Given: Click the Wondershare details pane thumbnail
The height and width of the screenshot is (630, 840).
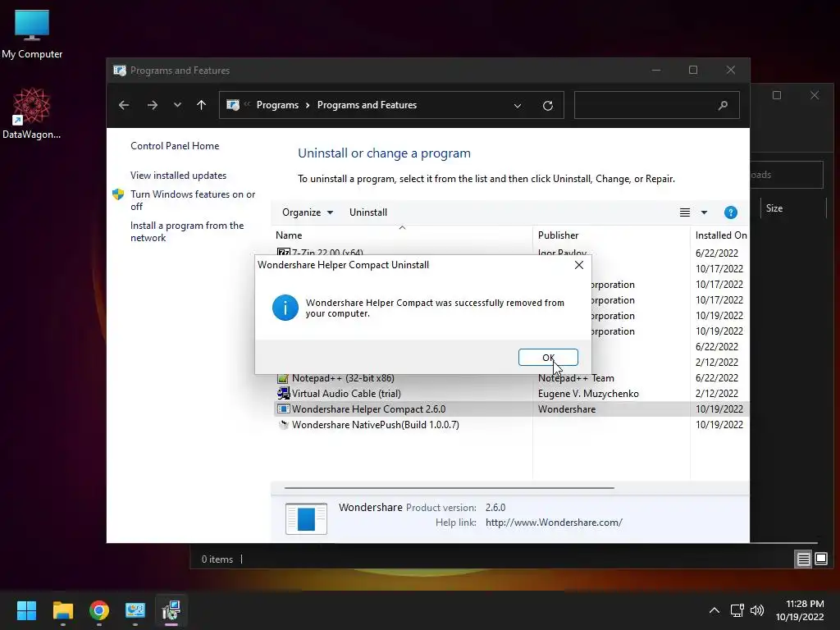Looking at the screenshot, I should click(x=306, y=518).
